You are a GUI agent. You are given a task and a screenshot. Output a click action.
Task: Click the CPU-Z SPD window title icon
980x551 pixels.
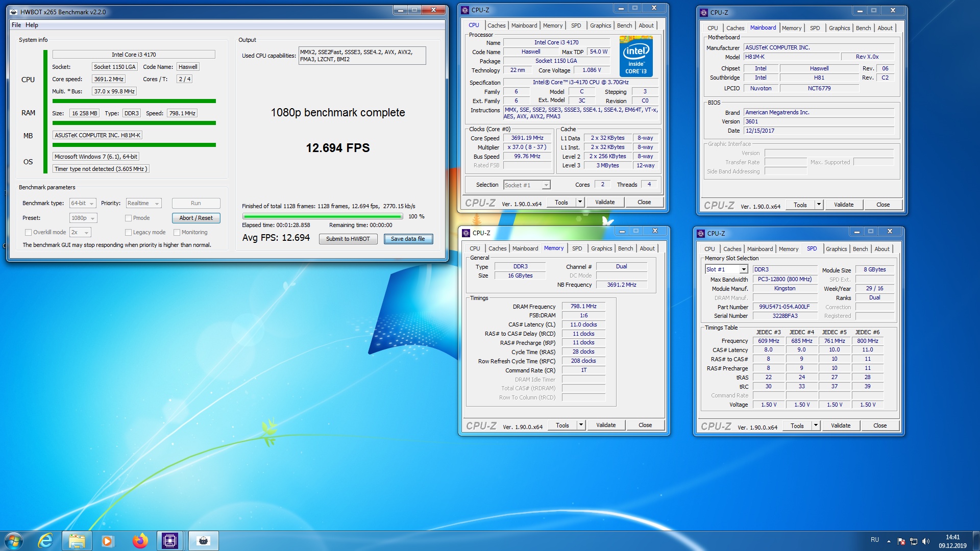pos(701,234)
